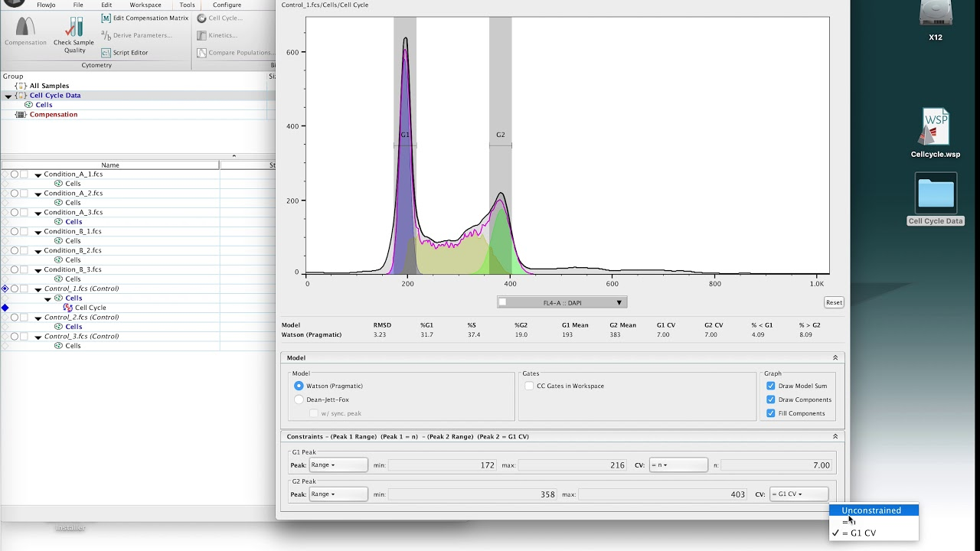Open the FL4-A :: DAPI parameter dropdown
980x551 pixels.
(x=562, y=302)
